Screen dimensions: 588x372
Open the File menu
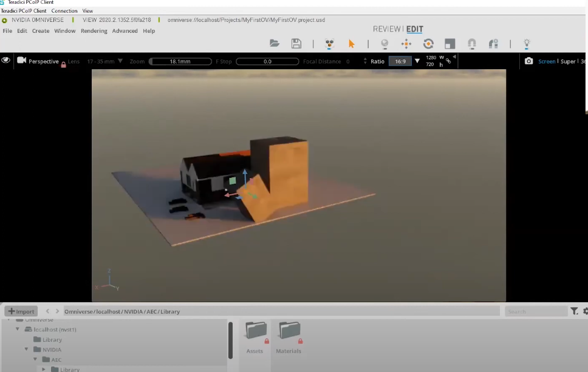click(7, 31)
